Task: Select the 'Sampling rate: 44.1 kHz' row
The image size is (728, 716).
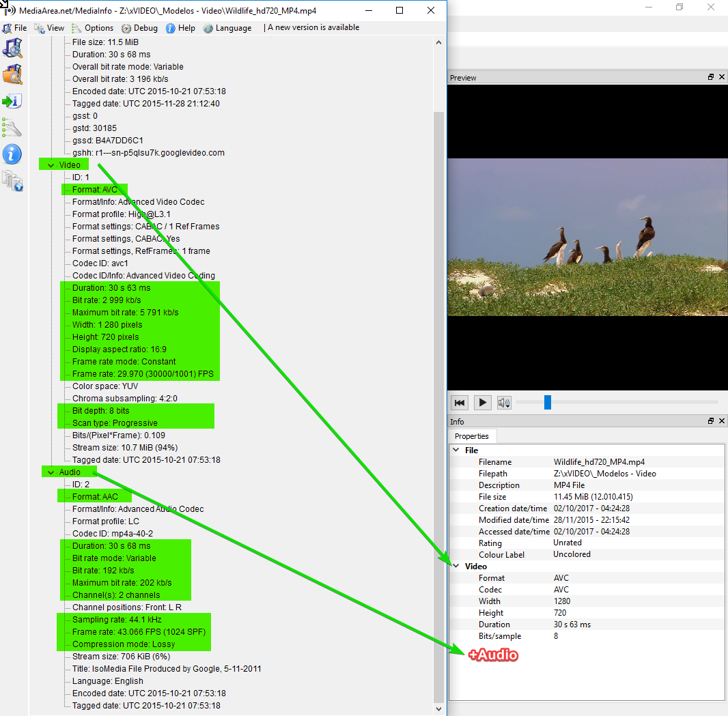Action: tap(117, 620)
